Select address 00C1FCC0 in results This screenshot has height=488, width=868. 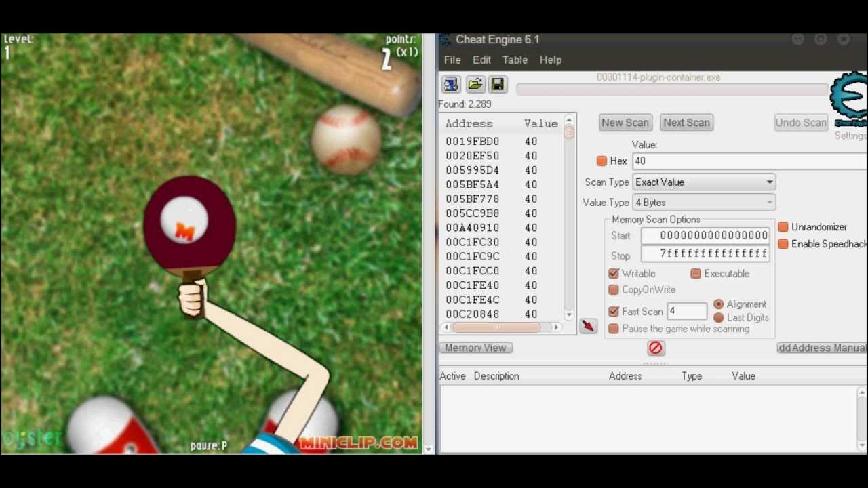tap(472, 271)
